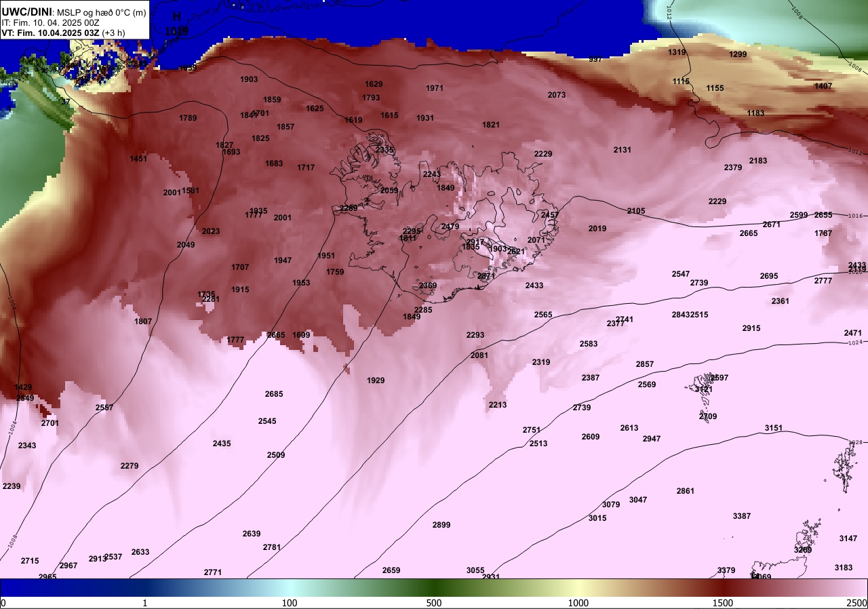The height and width of the screenshot is (609, 868).
Task: Click the height value 3147
Action: coord(848,538)
